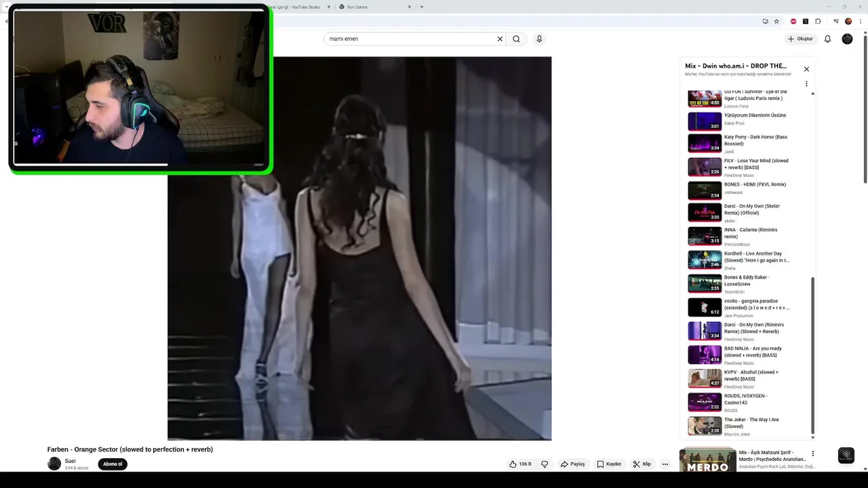
Task: Open the Suei channel avatar
Action: click(x=54, y=464)
